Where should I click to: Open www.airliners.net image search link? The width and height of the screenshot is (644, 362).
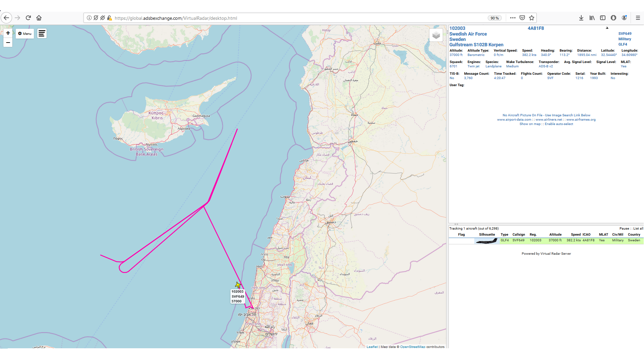click(x=549, y=120)
